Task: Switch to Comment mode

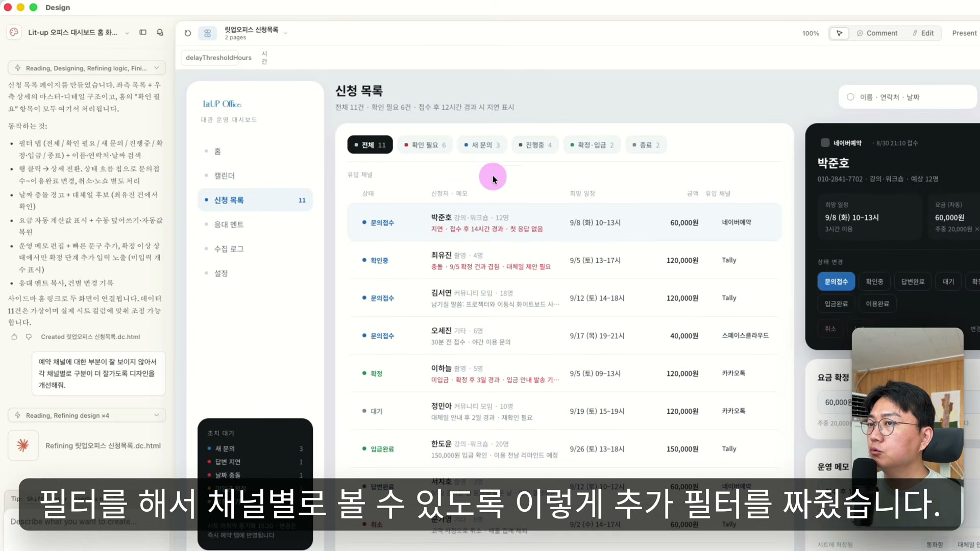Action: [877, 33]
